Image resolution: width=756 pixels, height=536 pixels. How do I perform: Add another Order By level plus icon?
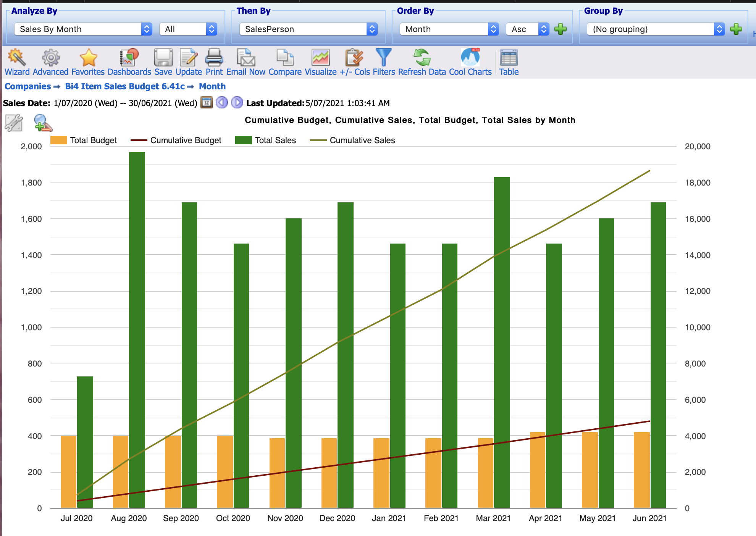click(561, 29)
